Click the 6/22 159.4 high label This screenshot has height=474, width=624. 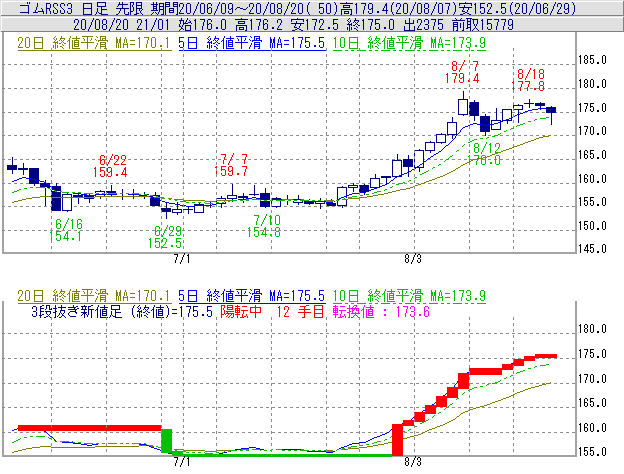[x=110, y=166]
